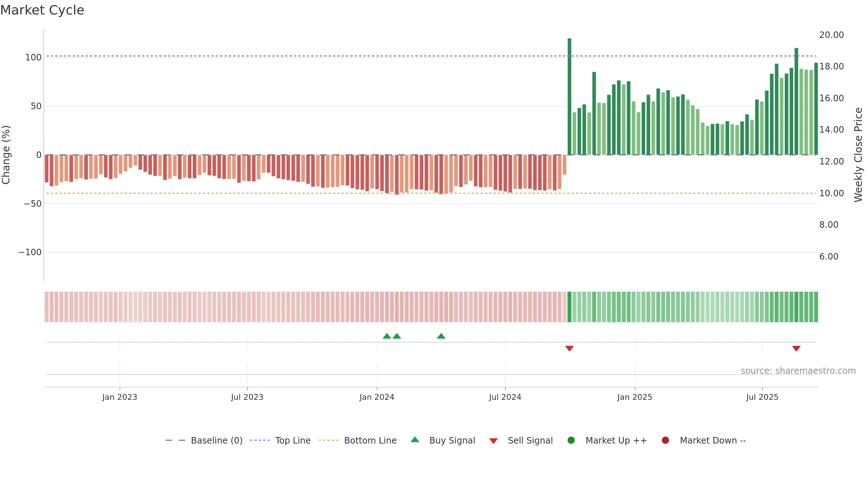Click the first buy signal triangle near Jan 2024
868x488 pixels.
point(387,336)
